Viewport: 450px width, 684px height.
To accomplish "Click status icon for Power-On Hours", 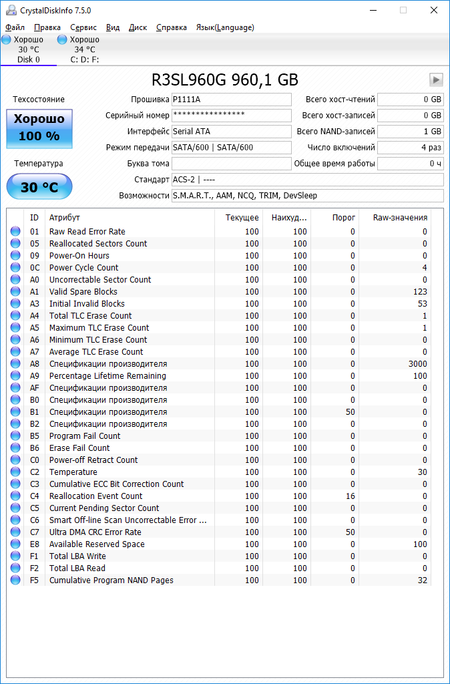I will coord(16,256).
